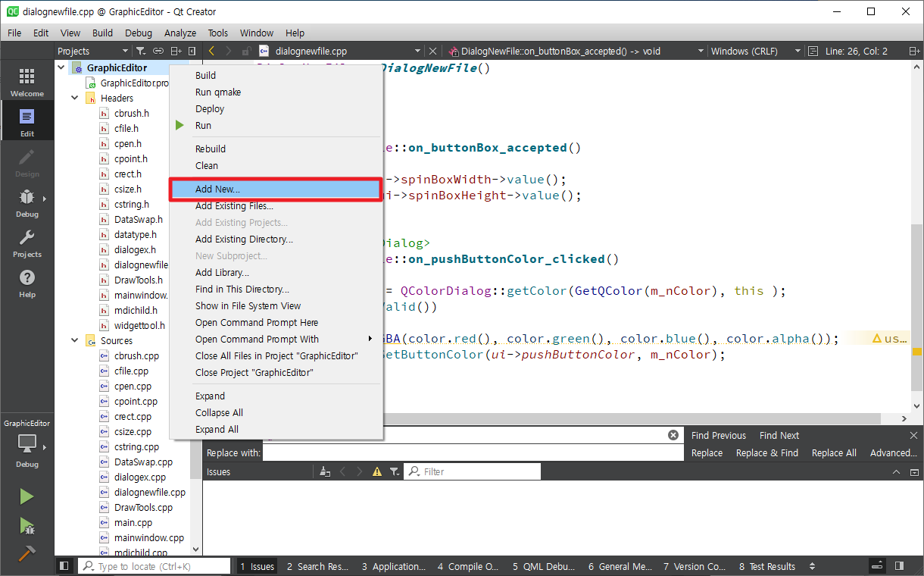Toggle warnings display in Issues

pyautogui.click(x=377, y=471)
